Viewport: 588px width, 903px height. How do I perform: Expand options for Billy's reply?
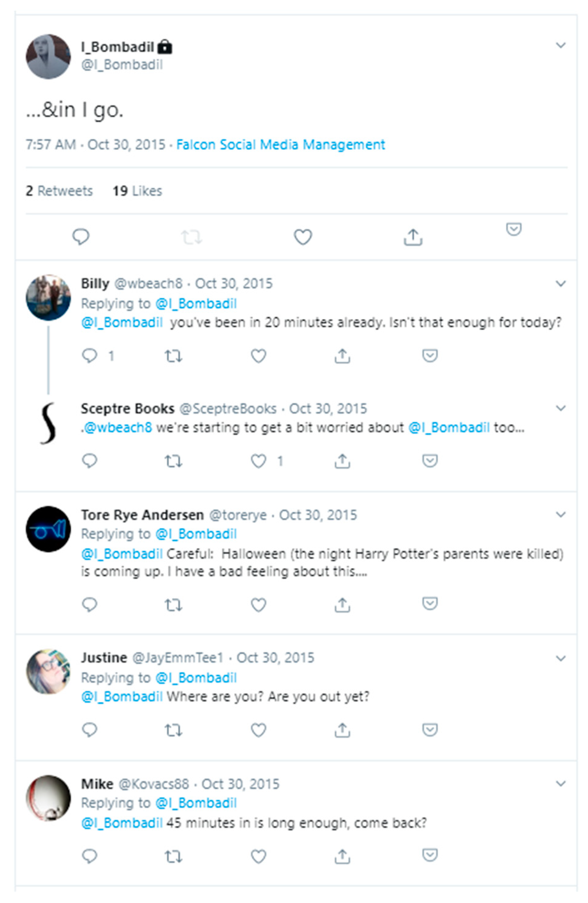point(561,283)
